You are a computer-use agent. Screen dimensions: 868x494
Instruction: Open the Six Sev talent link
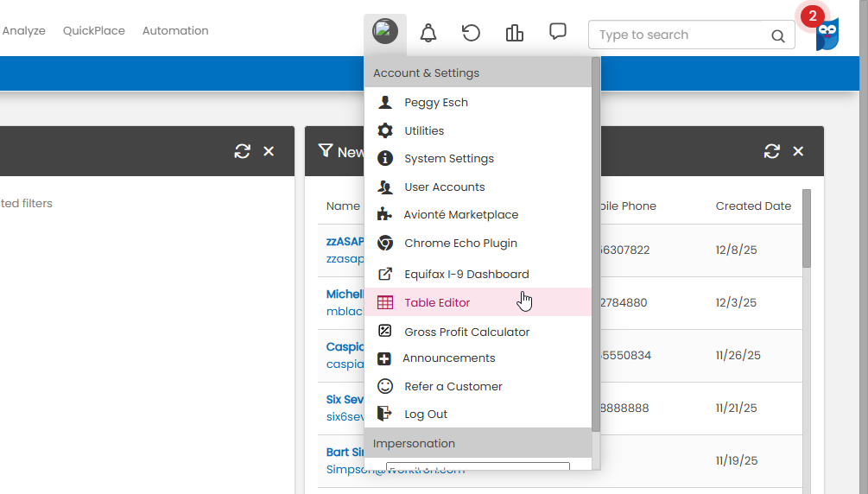[345, 399]
